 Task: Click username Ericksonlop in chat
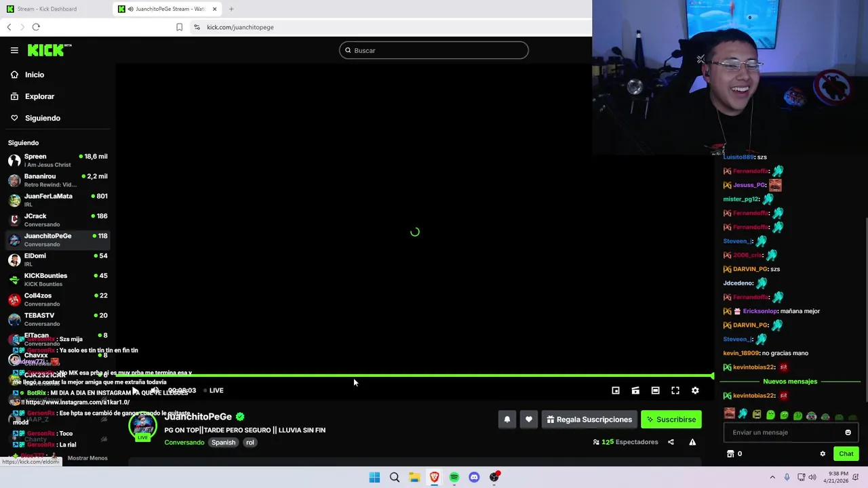coord(759,311)
